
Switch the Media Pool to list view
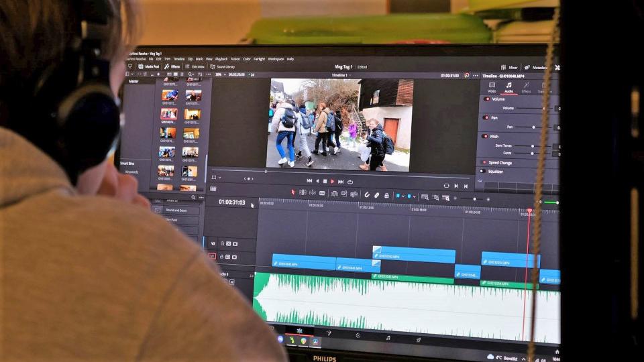tap(182, 74)
